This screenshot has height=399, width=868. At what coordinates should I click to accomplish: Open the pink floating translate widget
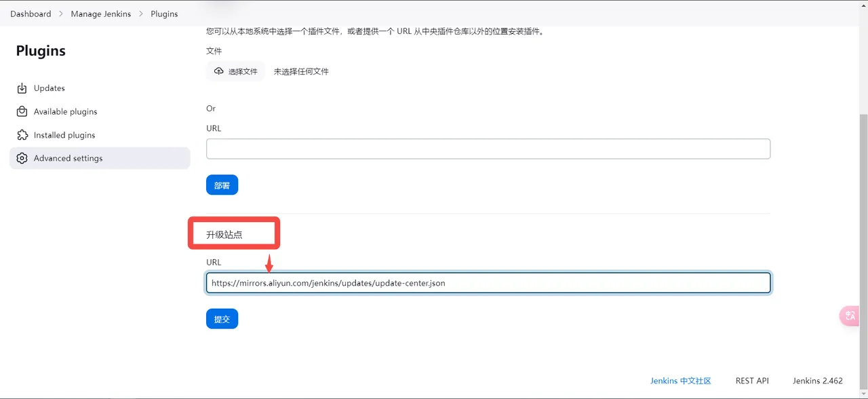850,316
